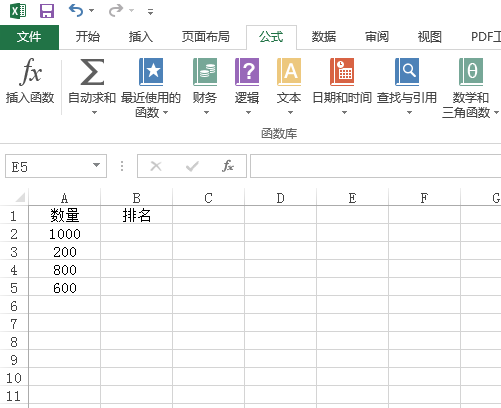The height and width of the screenshot is (408, 501).
Task: Click cell with value 200
Action: 65,251
